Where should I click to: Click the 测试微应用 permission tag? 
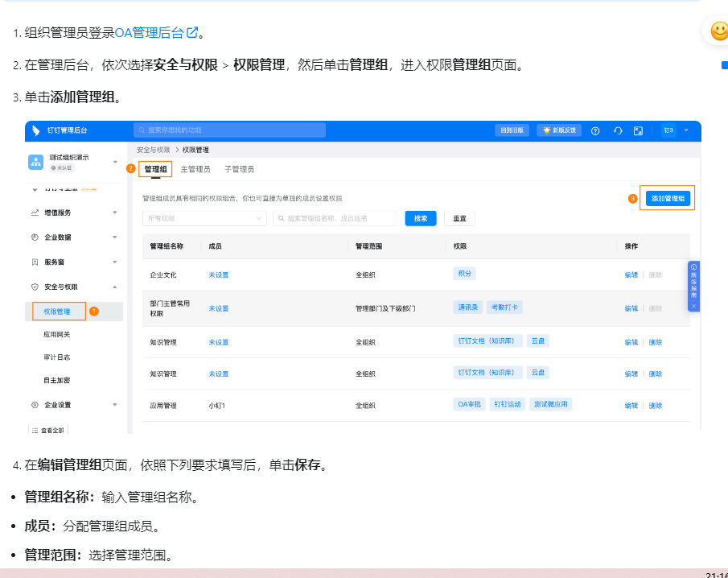coord(551,404)
